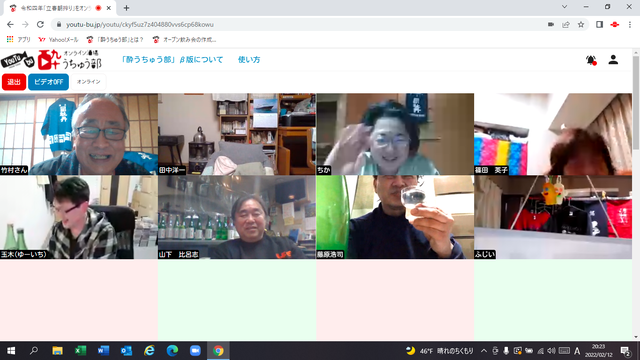This screenshot has width=640, height=360.
Task: Go back with browser back arrow
Action: tap(10, 24)
